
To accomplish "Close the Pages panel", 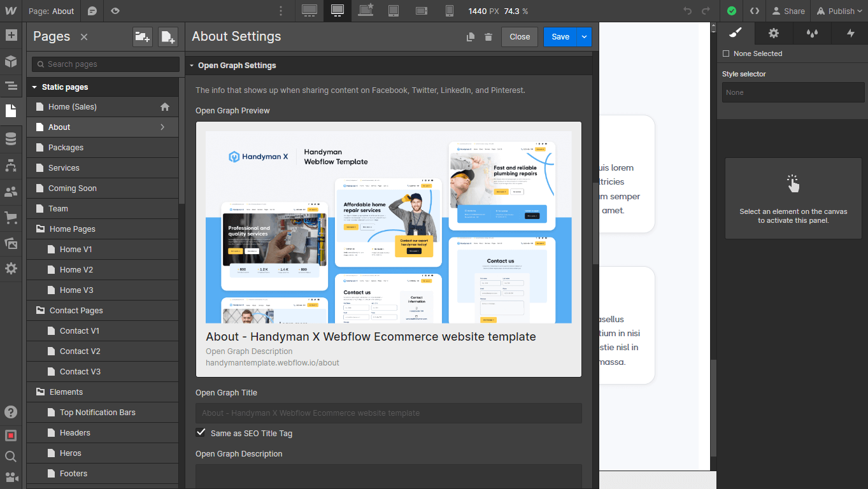I will (x=84, y=37).
